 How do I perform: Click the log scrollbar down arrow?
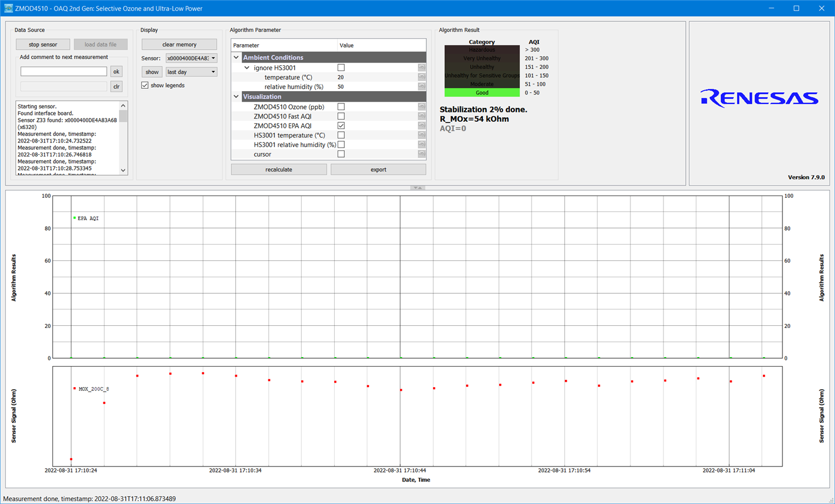tap(123, 170)
